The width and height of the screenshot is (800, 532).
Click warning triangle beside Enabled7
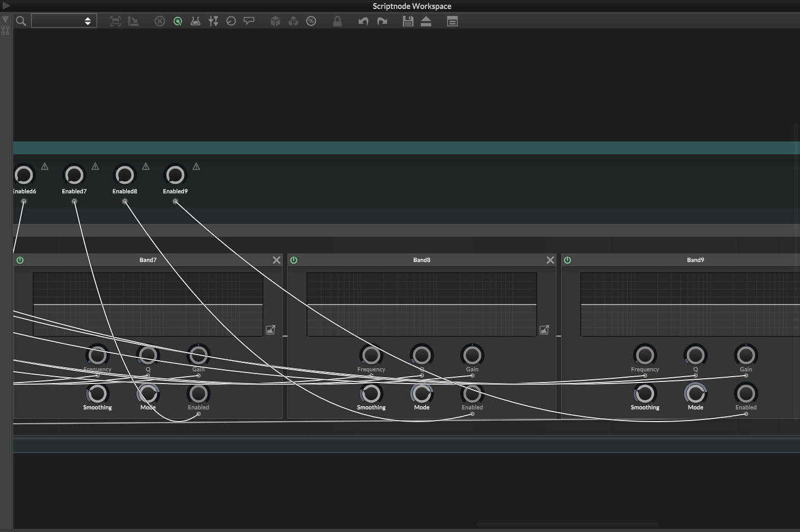point(95,166)
